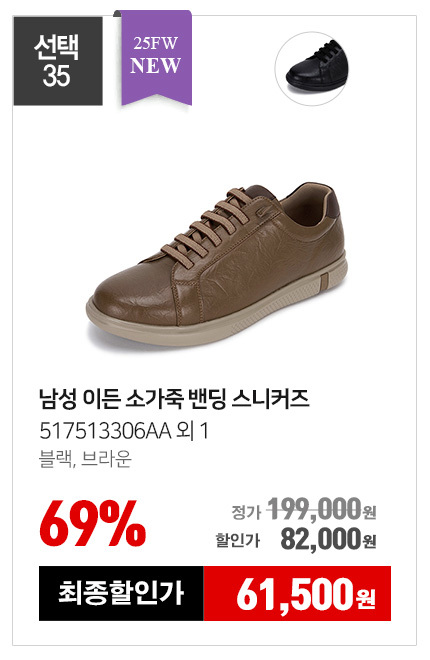Click product code 517513306AA 외 1
Image resolution: width=430 pixels, height=660 pixels.
[124, 431]
